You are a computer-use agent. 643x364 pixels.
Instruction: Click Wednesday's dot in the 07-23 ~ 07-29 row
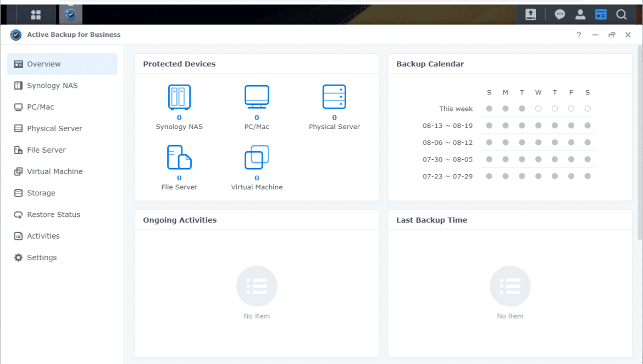click(x=539, y=176)
